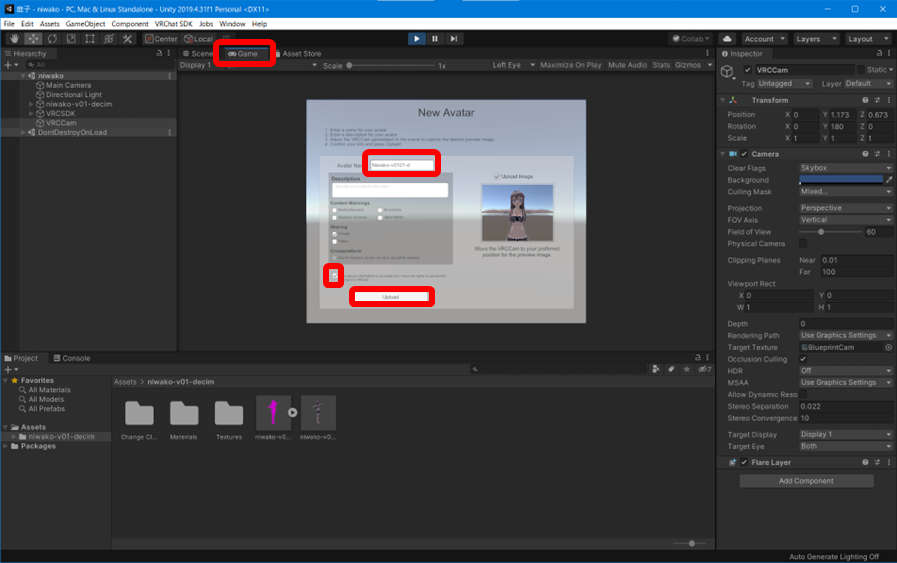Viewport: 897px width, 563px height.
Task: Click the Play button
Action: 417,39
